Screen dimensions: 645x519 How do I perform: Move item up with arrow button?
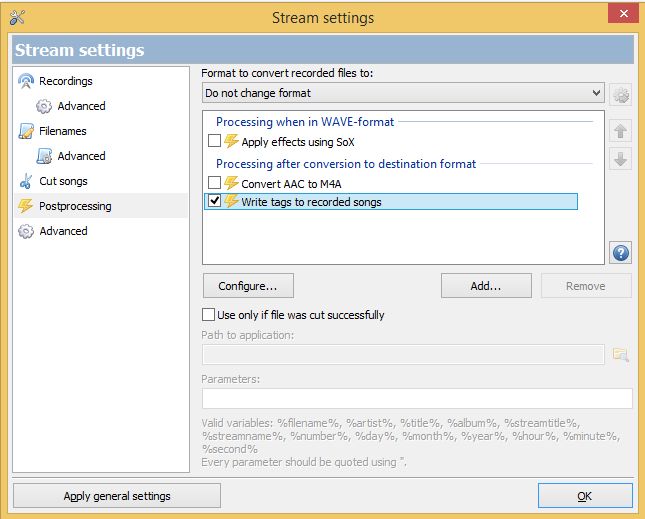click(x=620, y=132)
